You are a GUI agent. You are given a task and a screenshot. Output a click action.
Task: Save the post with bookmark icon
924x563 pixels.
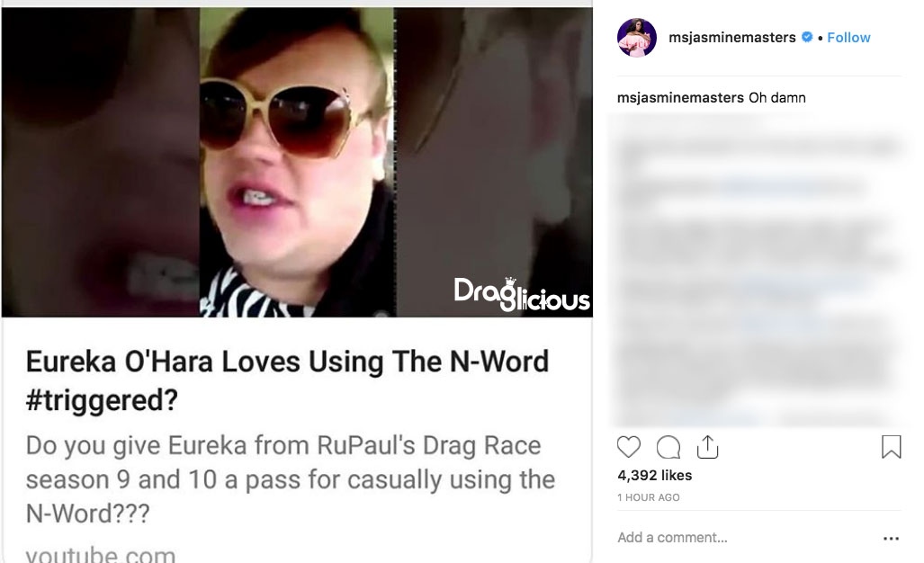[891, 446]
